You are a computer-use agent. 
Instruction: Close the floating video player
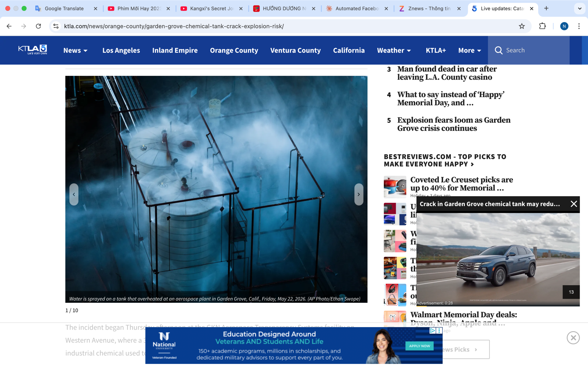tap(574, 204)
